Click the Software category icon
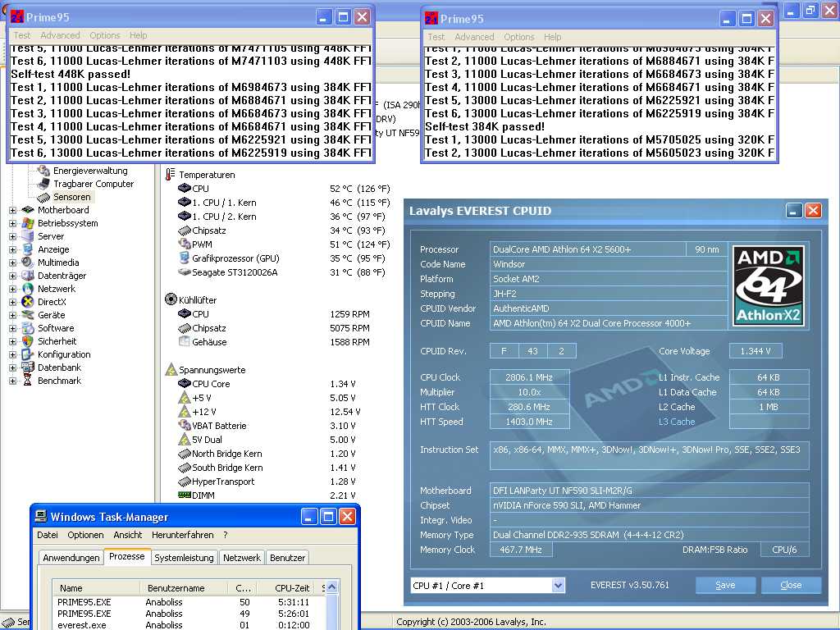 click(x=28, y=328)
